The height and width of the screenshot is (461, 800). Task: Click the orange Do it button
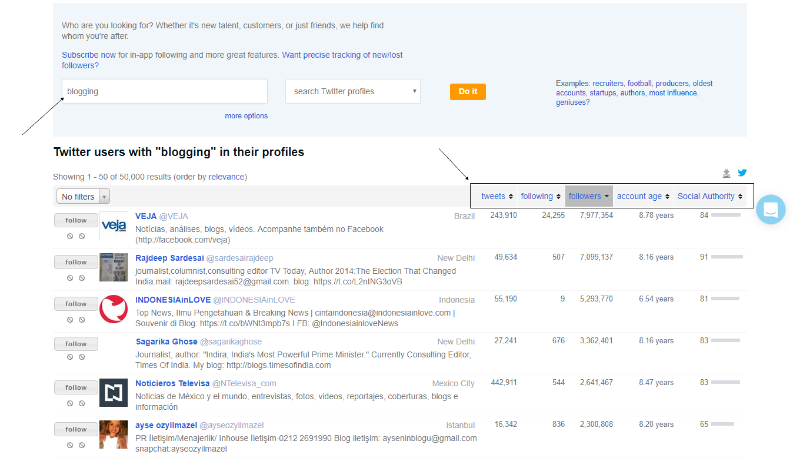[x=468, y=91]
